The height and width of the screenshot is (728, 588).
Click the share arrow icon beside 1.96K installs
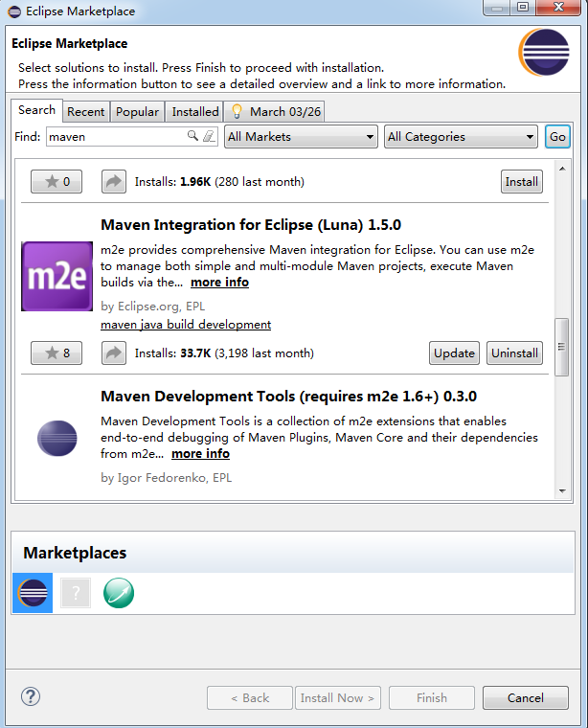pyautogui.click(x=114, y=182)
